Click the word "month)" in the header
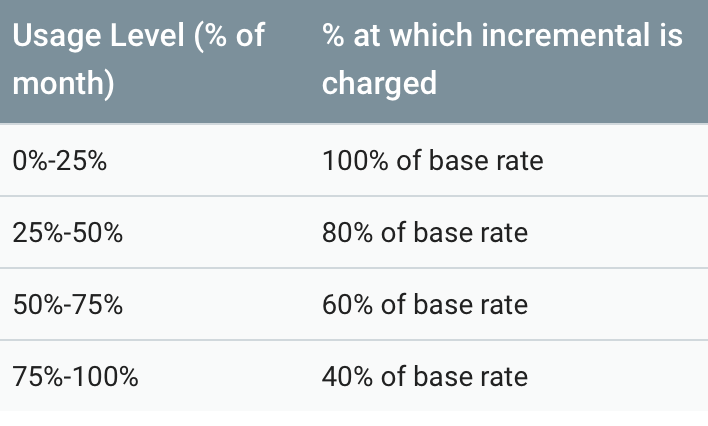708x426 pixels. tap(62, 83)
